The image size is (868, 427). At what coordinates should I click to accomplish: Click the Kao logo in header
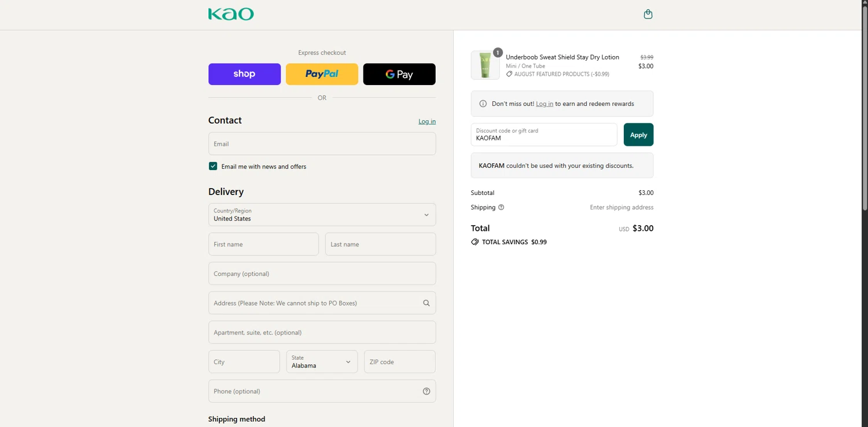(231, 14)
